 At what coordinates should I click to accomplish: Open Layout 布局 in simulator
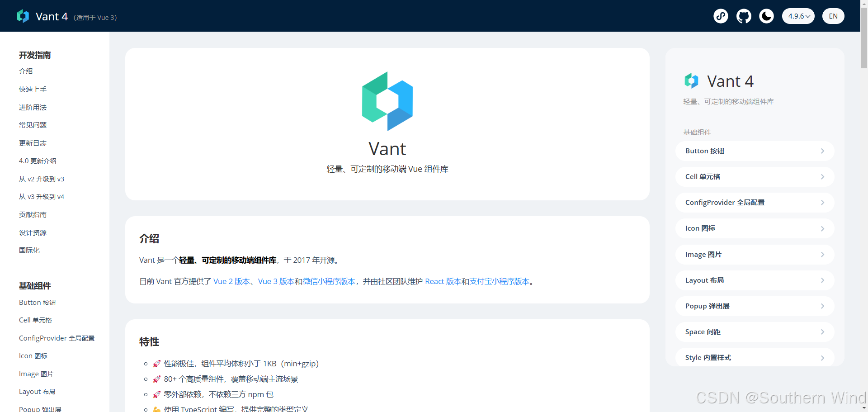(755, 280)
